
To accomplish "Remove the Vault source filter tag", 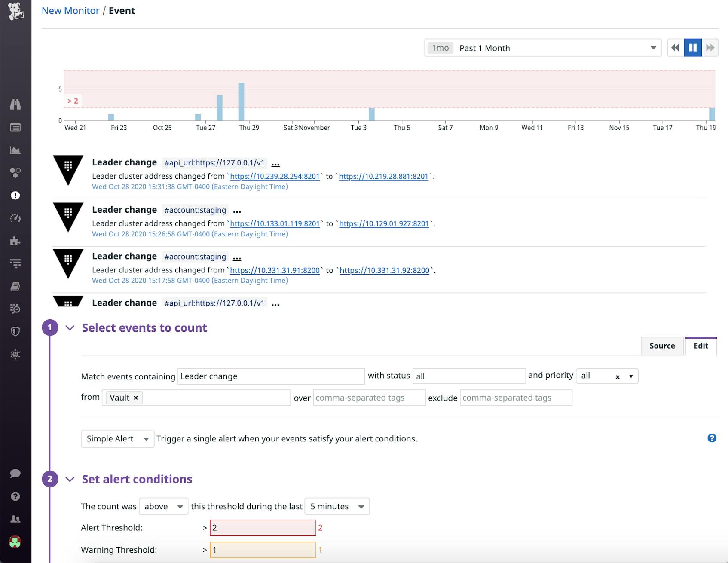I will point(135,398).
